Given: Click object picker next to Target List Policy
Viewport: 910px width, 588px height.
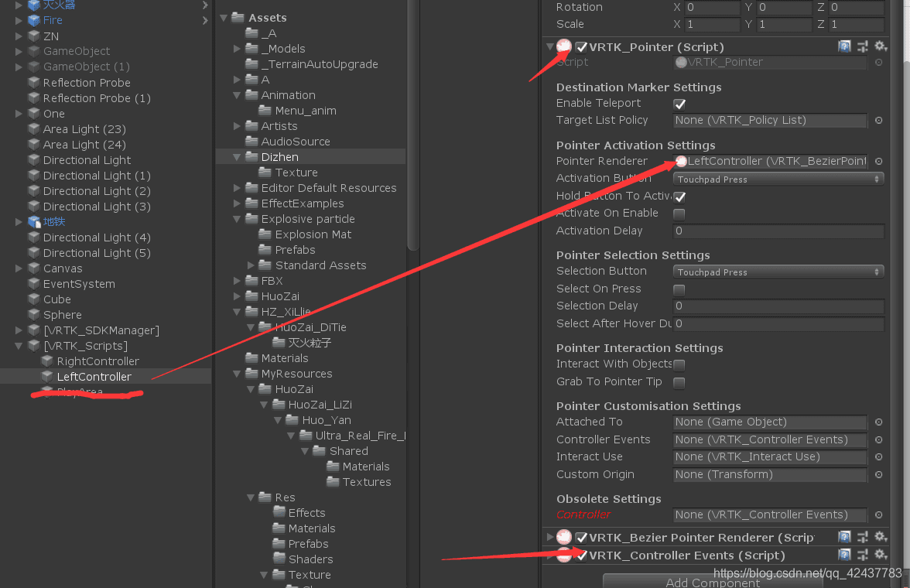Looking at the screenshot, I should click(878, 121).
